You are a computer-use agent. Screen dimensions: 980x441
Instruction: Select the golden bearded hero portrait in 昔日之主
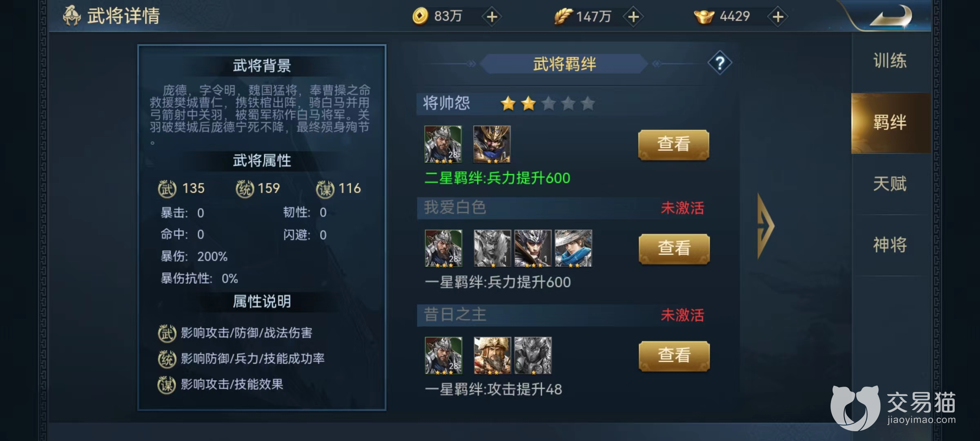click(492, 355)
